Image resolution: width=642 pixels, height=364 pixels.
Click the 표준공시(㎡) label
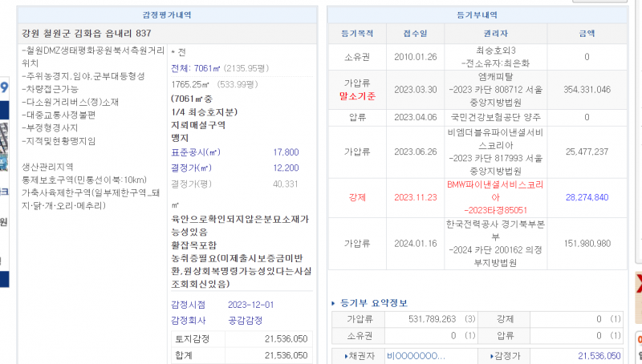pos(195,152)
